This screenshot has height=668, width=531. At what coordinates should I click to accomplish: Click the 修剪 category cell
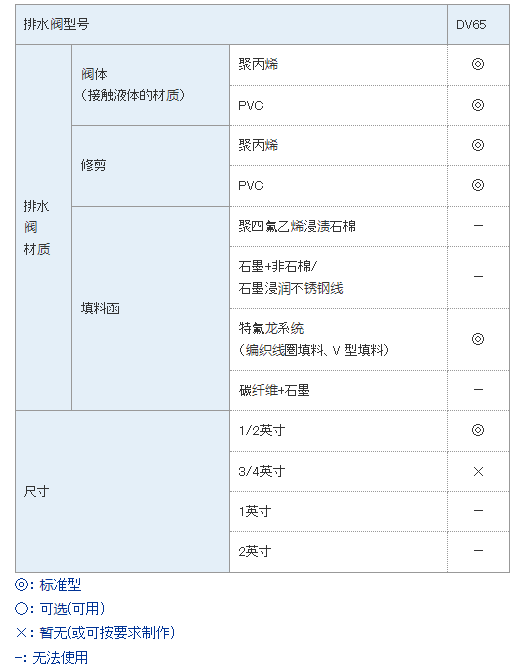tap(150, 166)
